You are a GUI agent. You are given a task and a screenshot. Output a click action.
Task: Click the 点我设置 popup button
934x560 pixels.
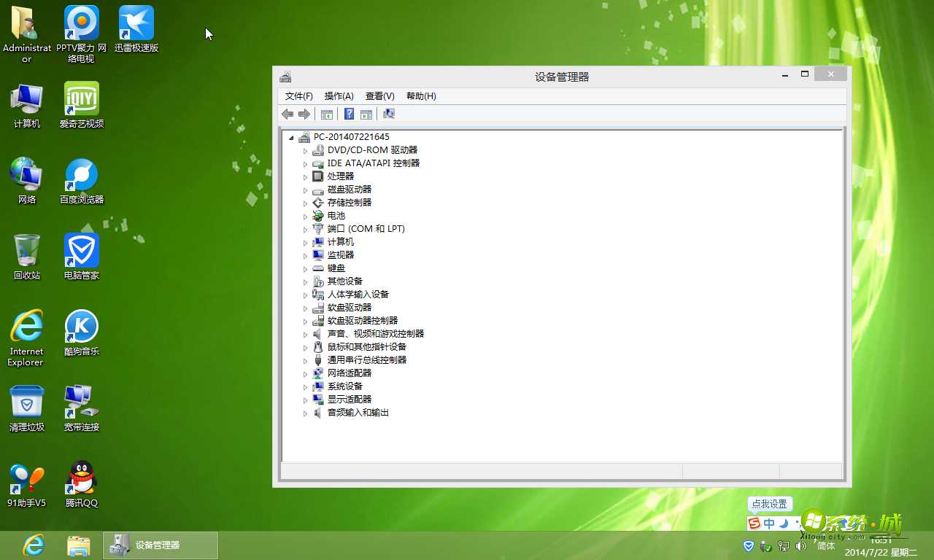click(770, 504)
